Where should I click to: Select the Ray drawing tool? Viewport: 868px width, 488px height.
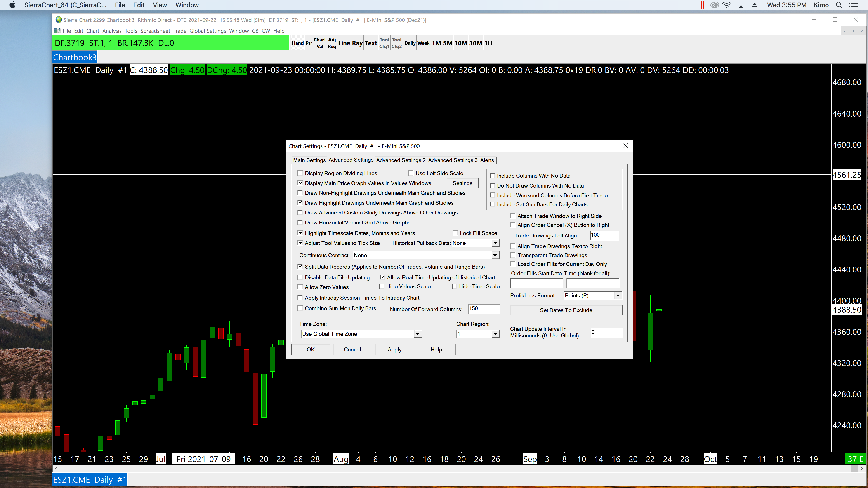[357, 43]
